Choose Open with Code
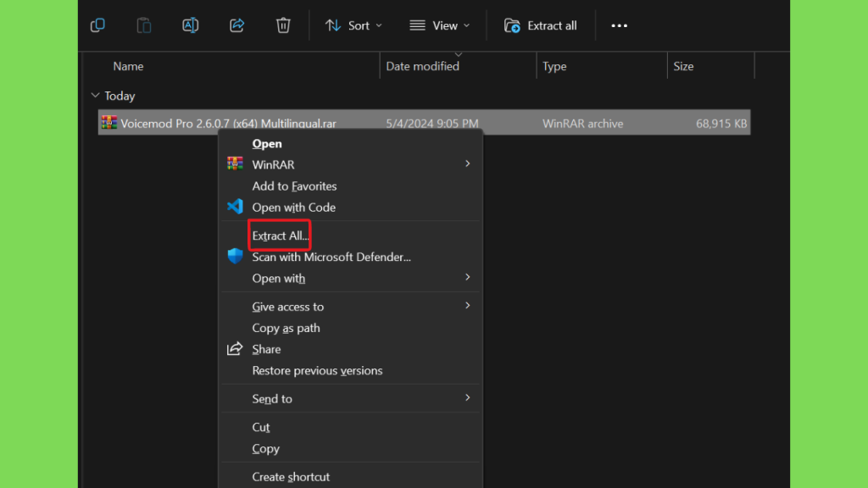The height and width of the screenshot is (488, 868). (x=293, y=208)
